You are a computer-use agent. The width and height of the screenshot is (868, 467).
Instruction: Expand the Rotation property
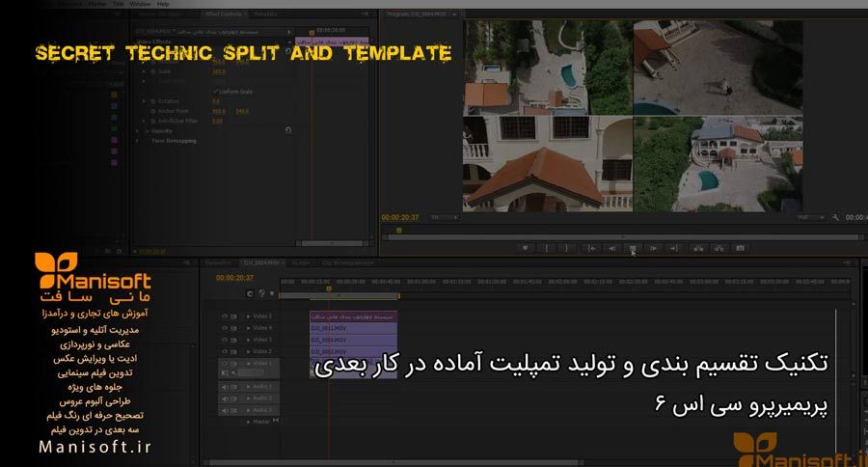145,101
